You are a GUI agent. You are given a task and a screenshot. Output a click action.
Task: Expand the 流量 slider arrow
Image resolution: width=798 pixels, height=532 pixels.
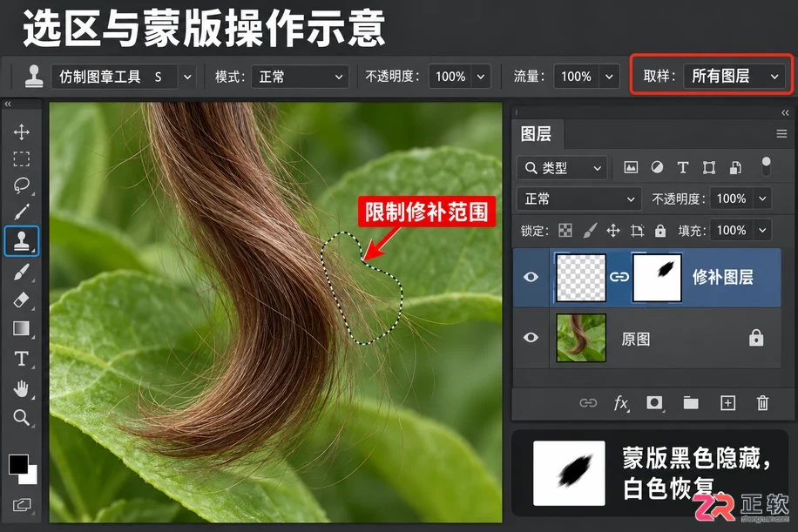(609, 77)
